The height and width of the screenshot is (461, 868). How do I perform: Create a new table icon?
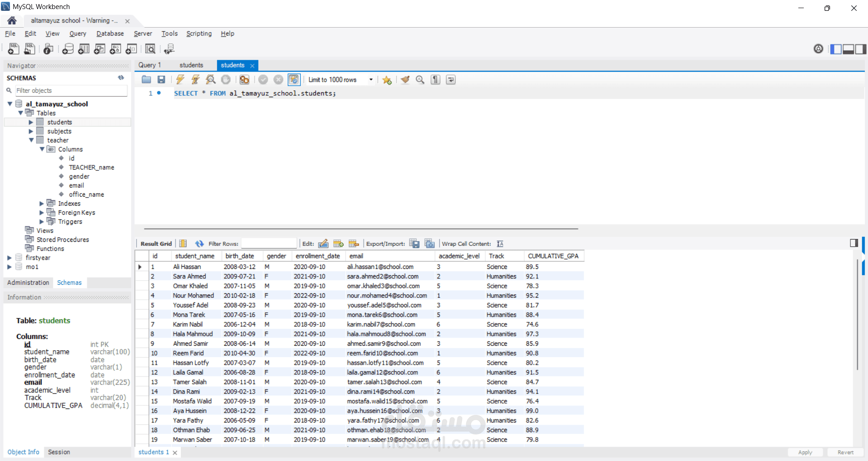coord(84,49)
